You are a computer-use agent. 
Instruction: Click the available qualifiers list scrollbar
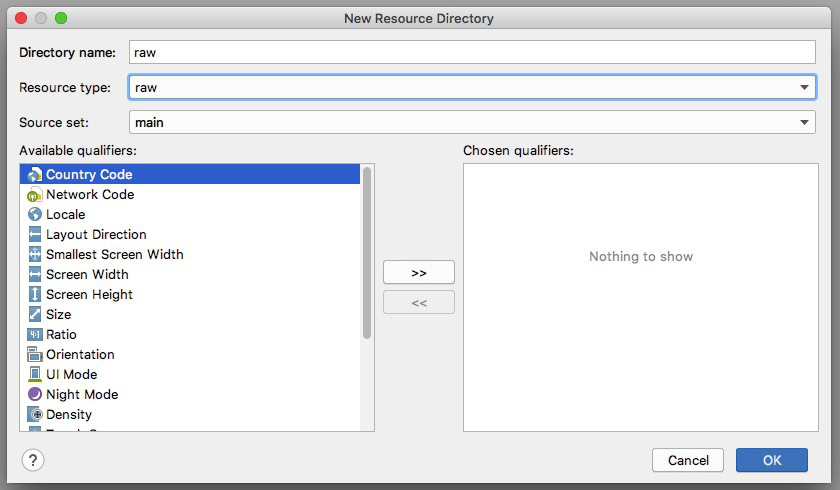tap(367, 253)
